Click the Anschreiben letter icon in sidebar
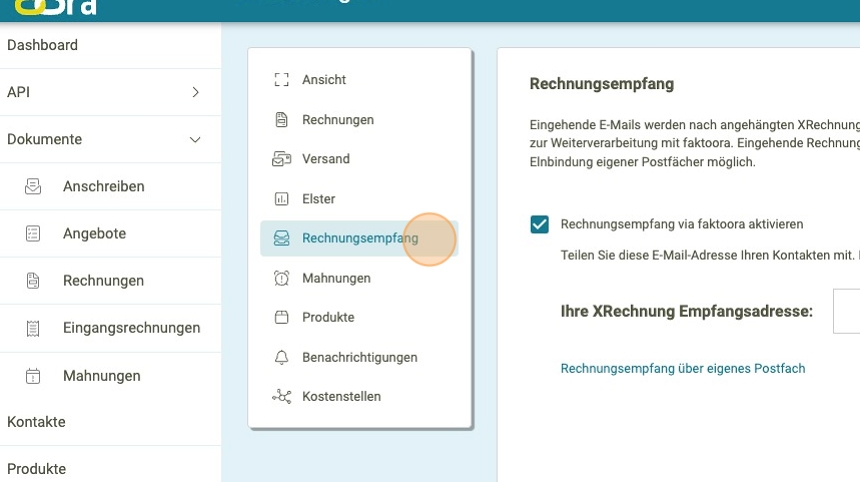 click(x=33, y=186)
